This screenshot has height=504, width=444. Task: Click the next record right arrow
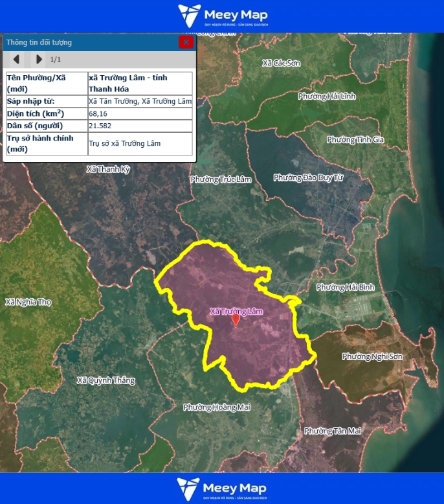click(x=39, y=60)
